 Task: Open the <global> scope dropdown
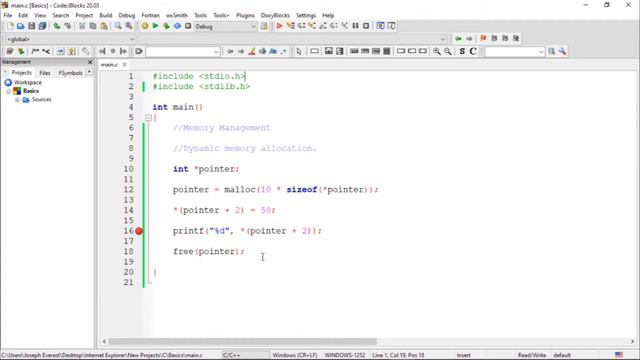point(132,39)
